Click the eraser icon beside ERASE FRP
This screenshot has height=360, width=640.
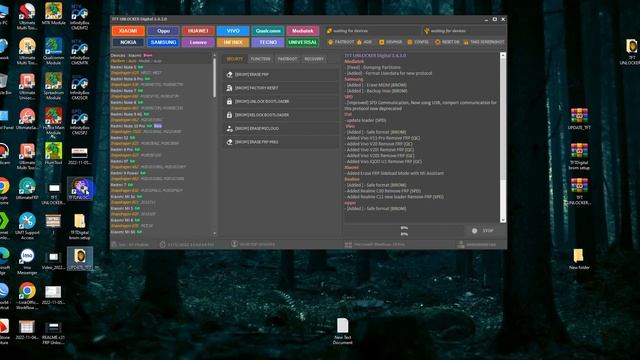tap(229, 75)
